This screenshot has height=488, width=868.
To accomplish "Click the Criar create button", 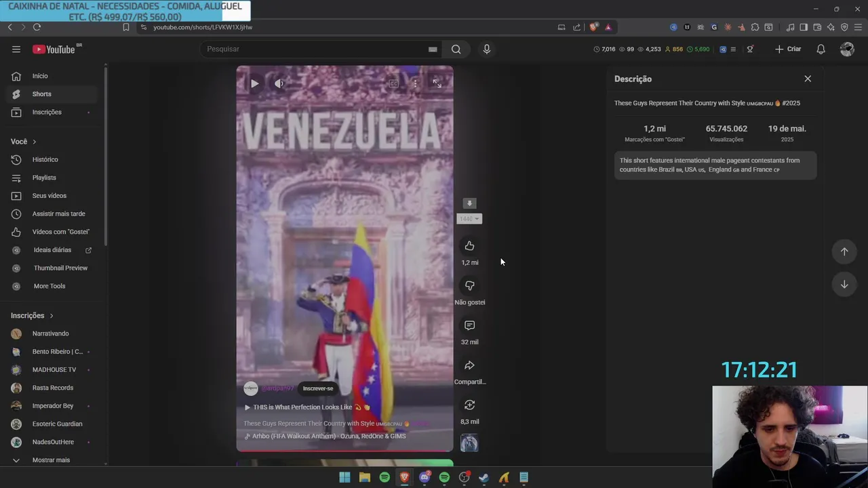I will 788,49.
